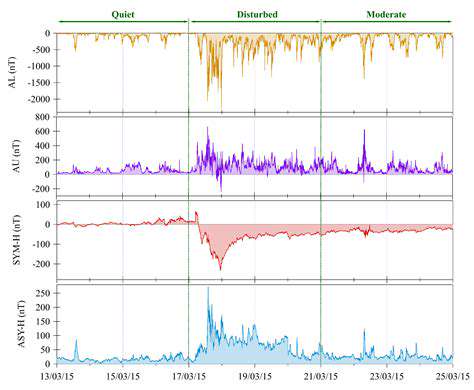Click the '-2000' tick on AL axis
Viewport: 474px width, 390px height.
[40, 99]
